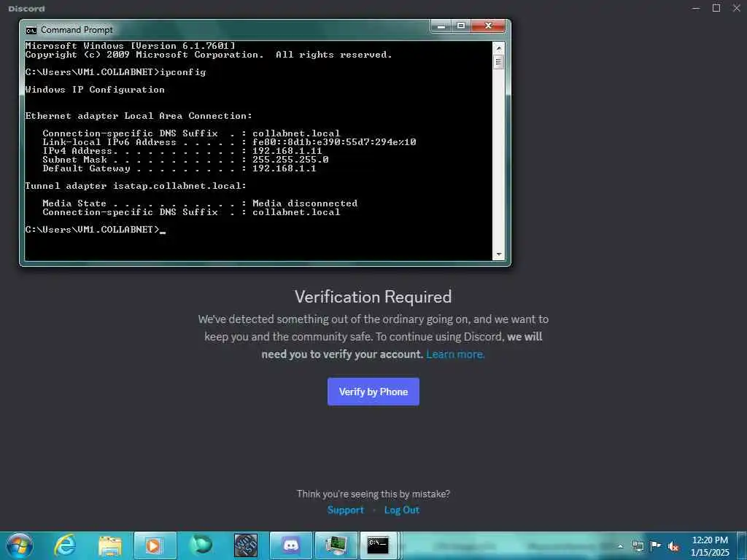
Task: Click the Verification Required heading
Action: coord(373,297)
